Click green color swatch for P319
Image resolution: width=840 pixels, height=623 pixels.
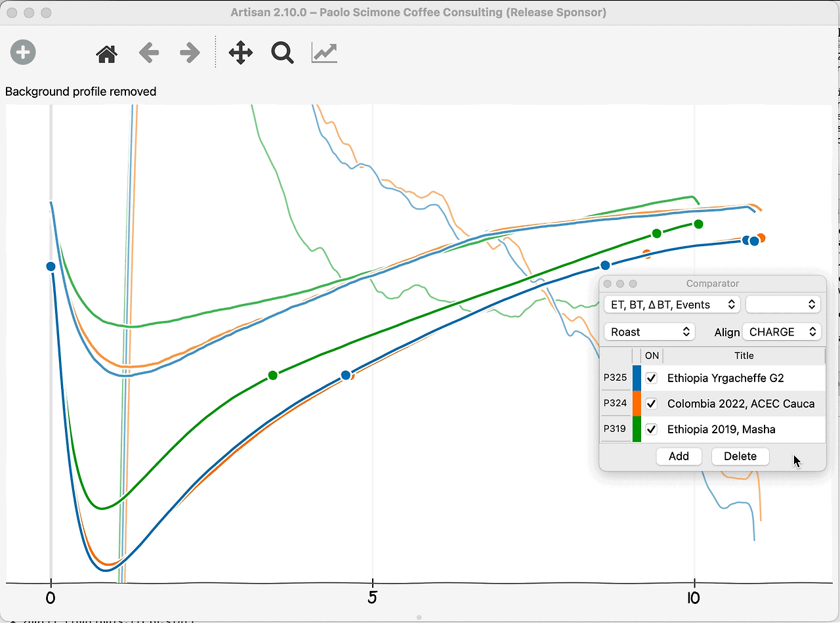tap(637, 429)
